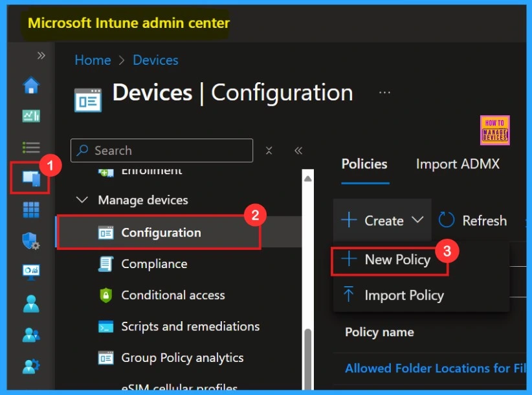The height and width of the screenshot is (395, 532).
Task: Switch to the Import ADMX tab
Action: point(458,164)
